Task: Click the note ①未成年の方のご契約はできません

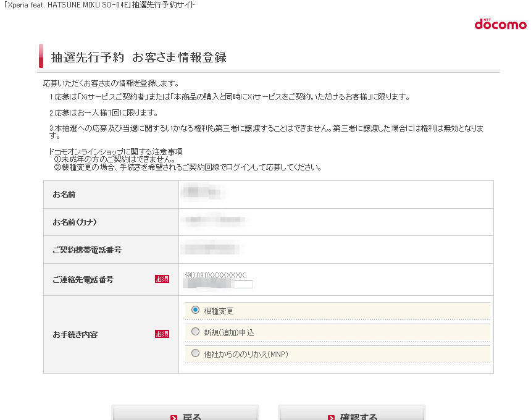Action: (115, 159)
